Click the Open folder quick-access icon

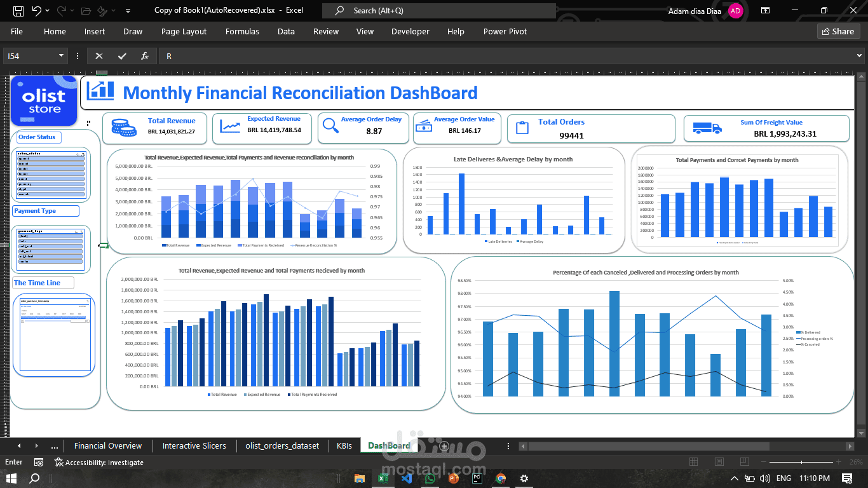coord(86,11)
